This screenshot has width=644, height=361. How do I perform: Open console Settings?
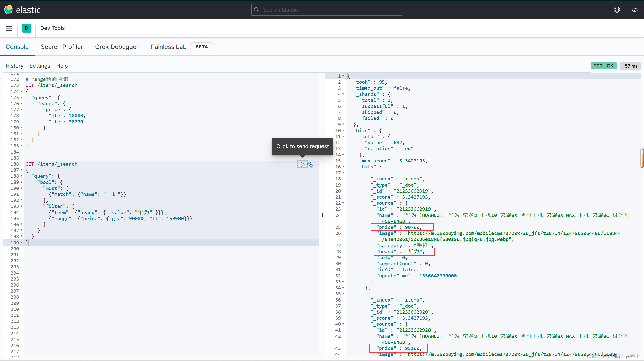[x=40, y=66]
